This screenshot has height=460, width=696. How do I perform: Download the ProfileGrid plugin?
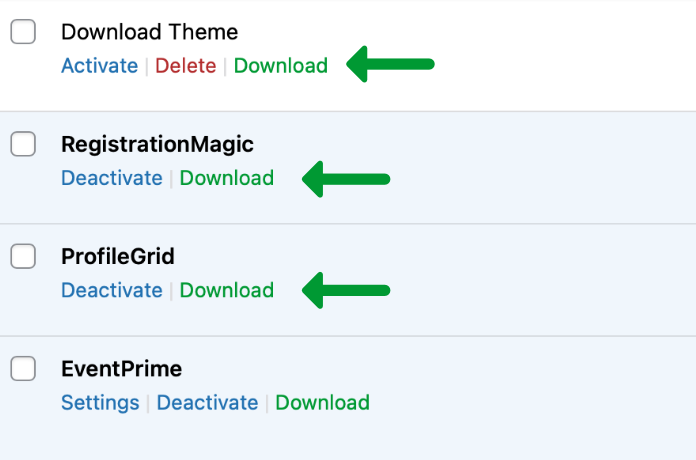pos(226,290)
